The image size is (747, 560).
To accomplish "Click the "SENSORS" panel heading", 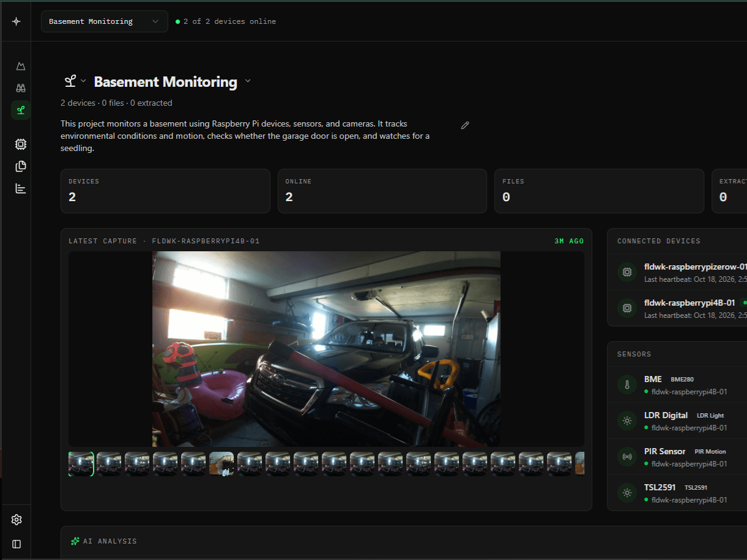I will (x=634, y=354).
